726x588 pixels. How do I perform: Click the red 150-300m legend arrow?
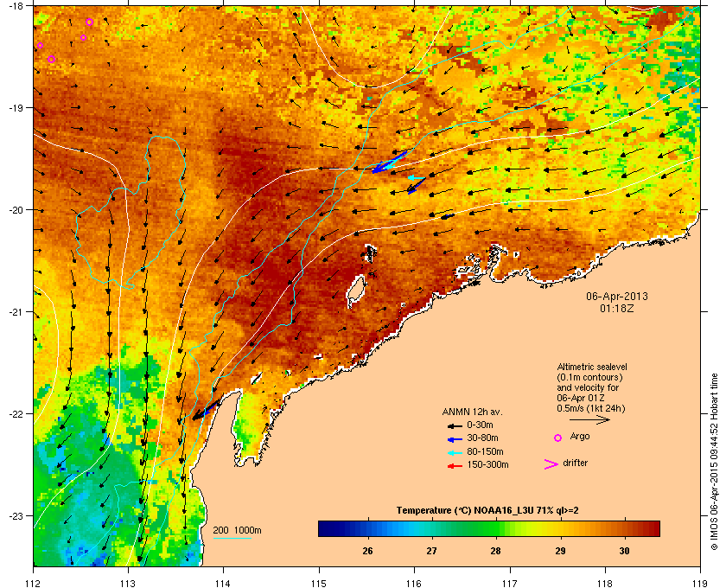455,466
